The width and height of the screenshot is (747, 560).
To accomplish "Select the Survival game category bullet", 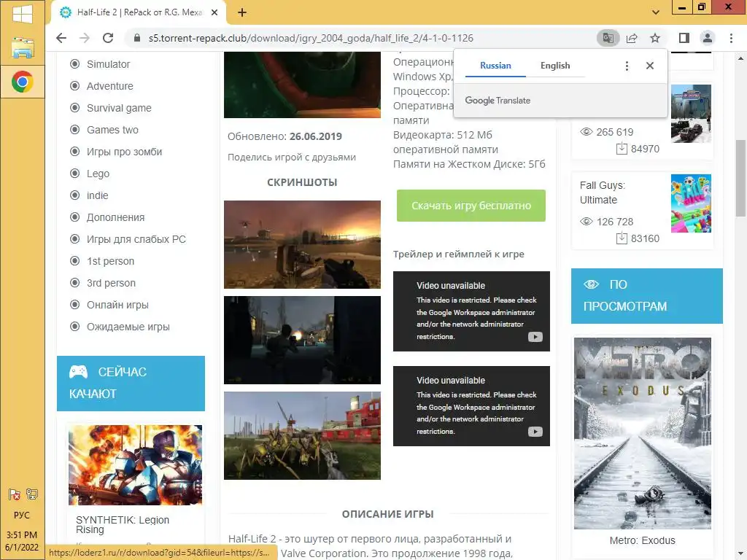I will (x=75, y=108).
